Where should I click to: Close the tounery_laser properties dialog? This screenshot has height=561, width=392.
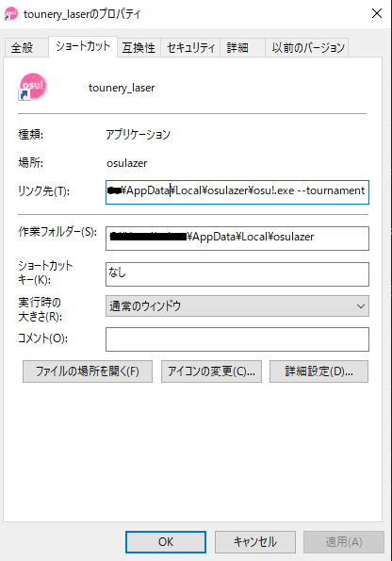click(x=377, y=13)
